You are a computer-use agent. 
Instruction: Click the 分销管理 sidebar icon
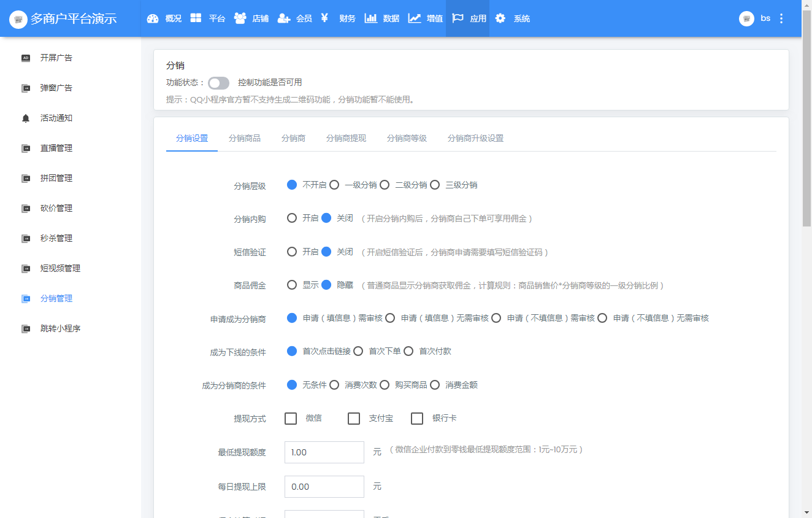(26, 298)
